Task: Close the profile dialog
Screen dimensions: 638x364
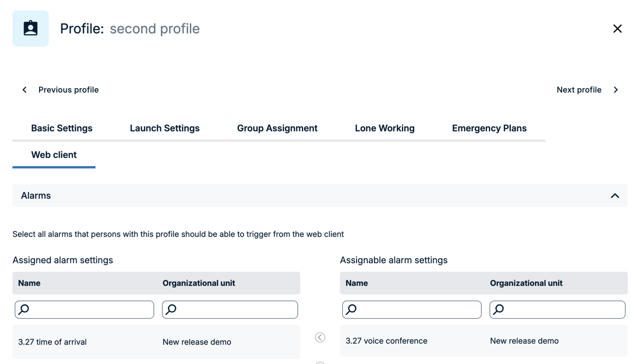Action: tap(617, 29)
